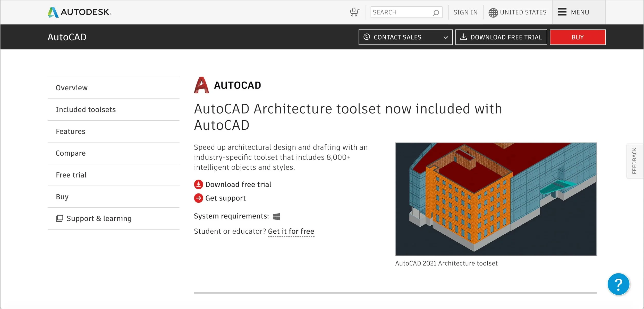Click the download arrow icon for free trial
Image resolution: width=644 pixels, height=309 pixels.
pos(198,184)
